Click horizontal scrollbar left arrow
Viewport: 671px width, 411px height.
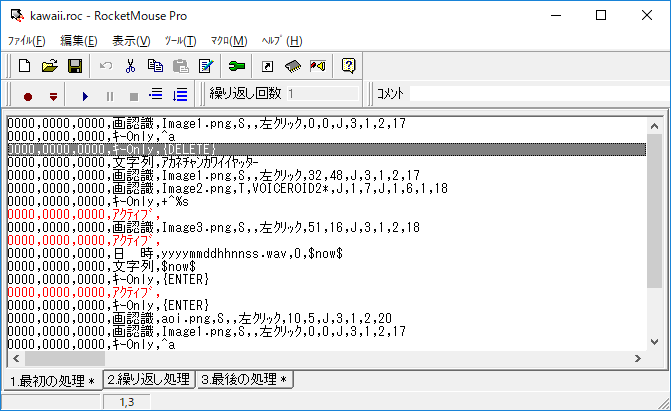point(16,358)
